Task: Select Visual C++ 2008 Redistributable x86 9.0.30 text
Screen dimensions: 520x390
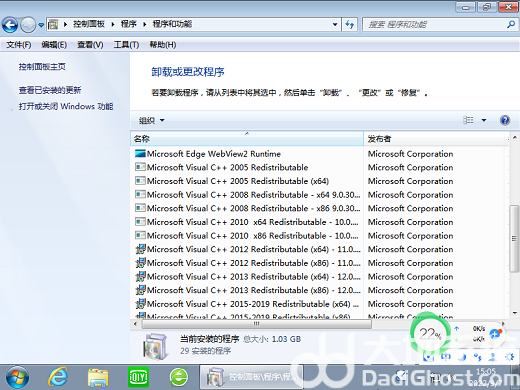Action: [x=253, y=208]
